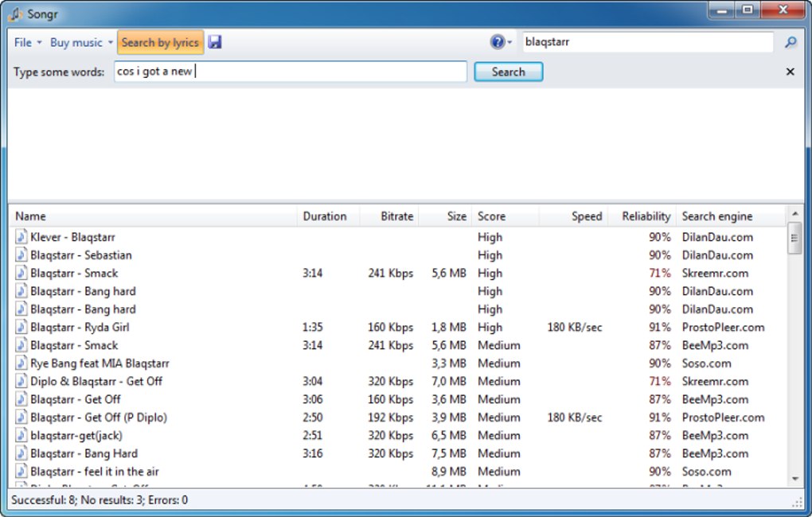Sort by the Speed column header
The width and height of the screenshot is (812, 517).
573,216
